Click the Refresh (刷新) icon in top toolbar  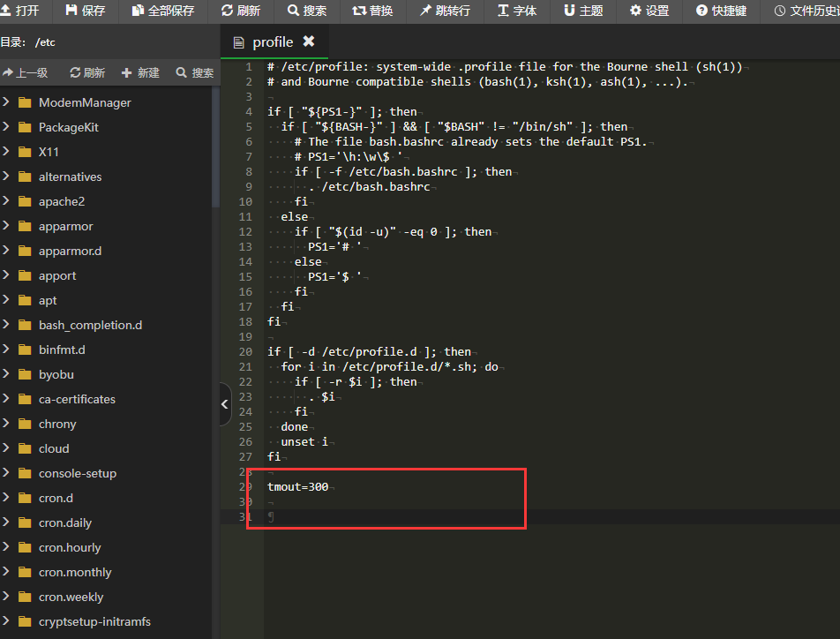coord(228,11)
